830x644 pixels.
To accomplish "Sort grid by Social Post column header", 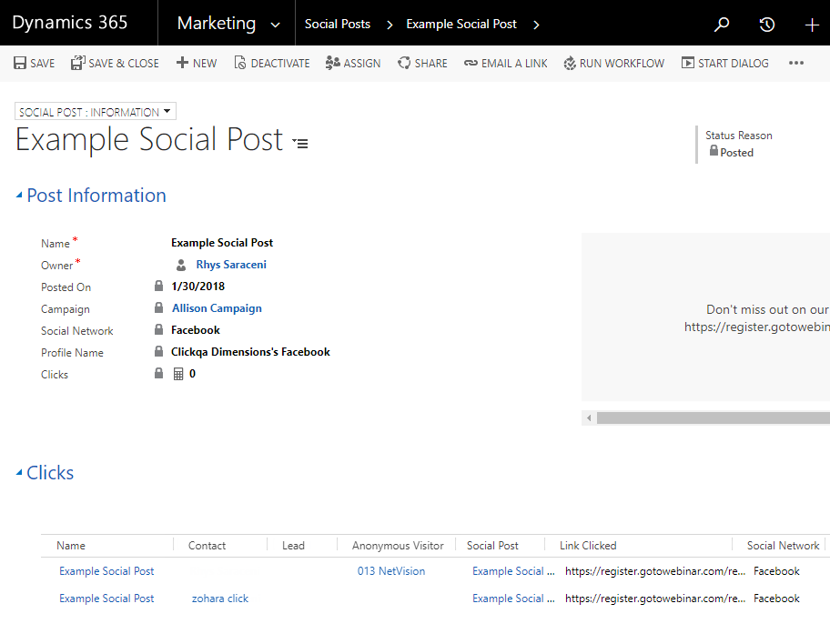I will coord(492,546).
